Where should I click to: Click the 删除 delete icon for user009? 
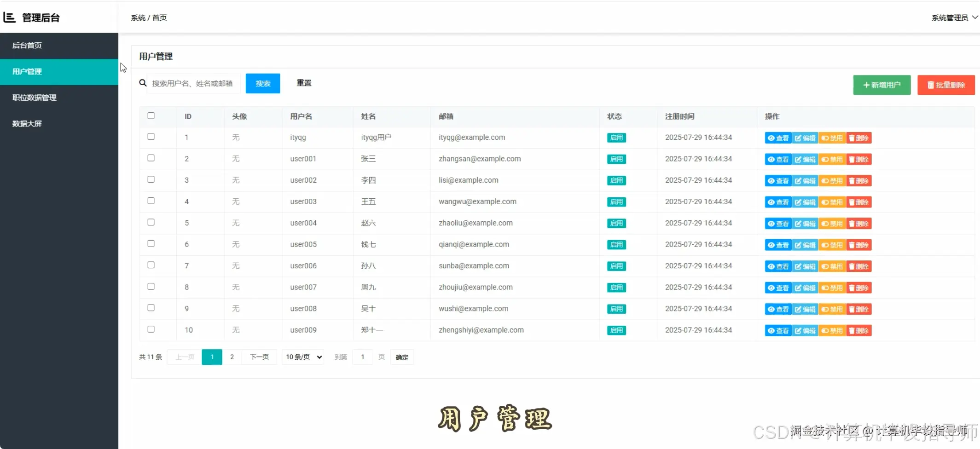tap(858, 330)
